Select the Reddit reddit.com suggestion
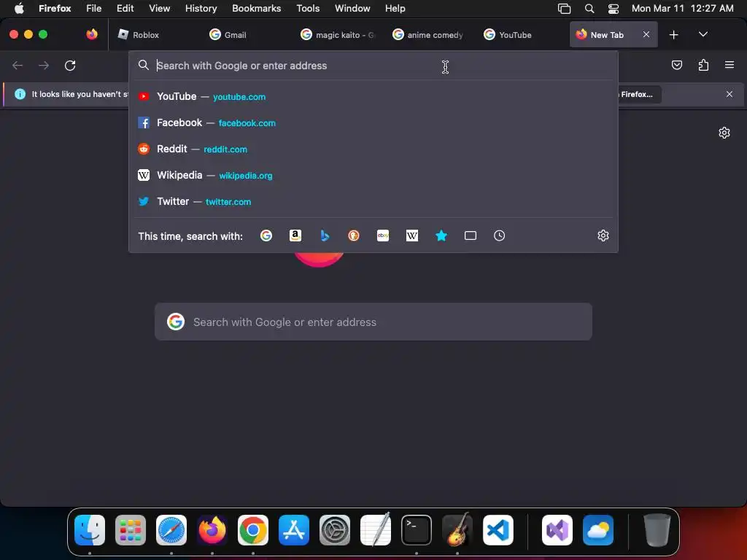Screen dimensions: 747x560 (373, 149)
